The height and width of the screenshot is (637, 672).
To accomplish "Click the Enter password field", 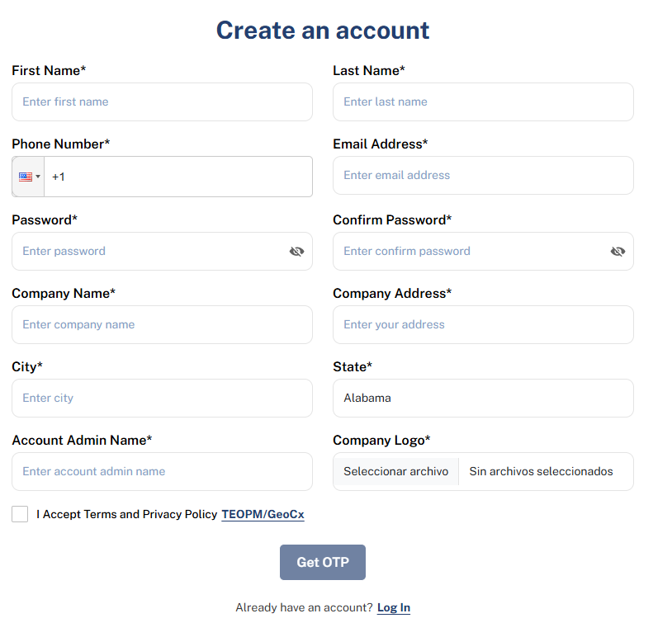I will click(149, 251).
